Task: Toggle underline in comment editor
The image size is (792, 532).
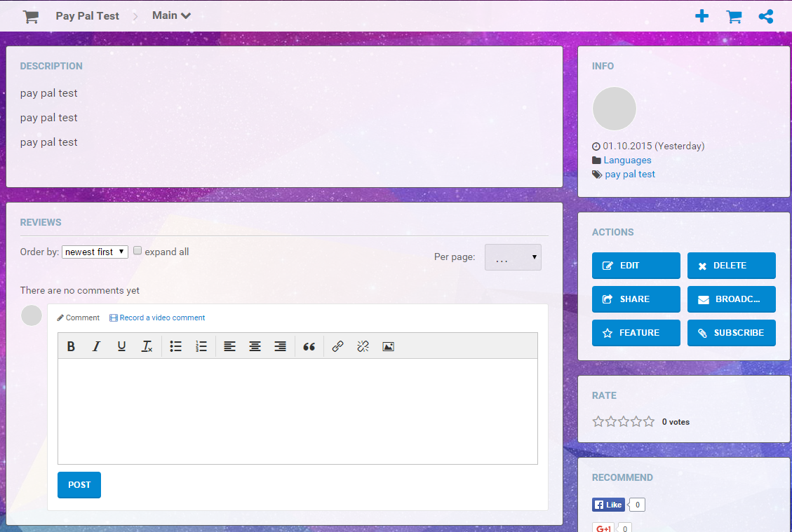Action: coord(121,346)
